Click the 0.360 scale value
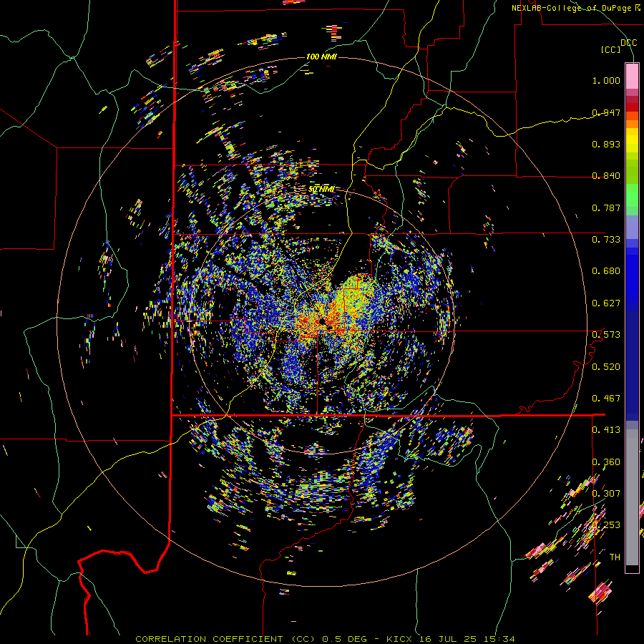The width and height of the screenshot is (644, 644). (x=606, y=462)
